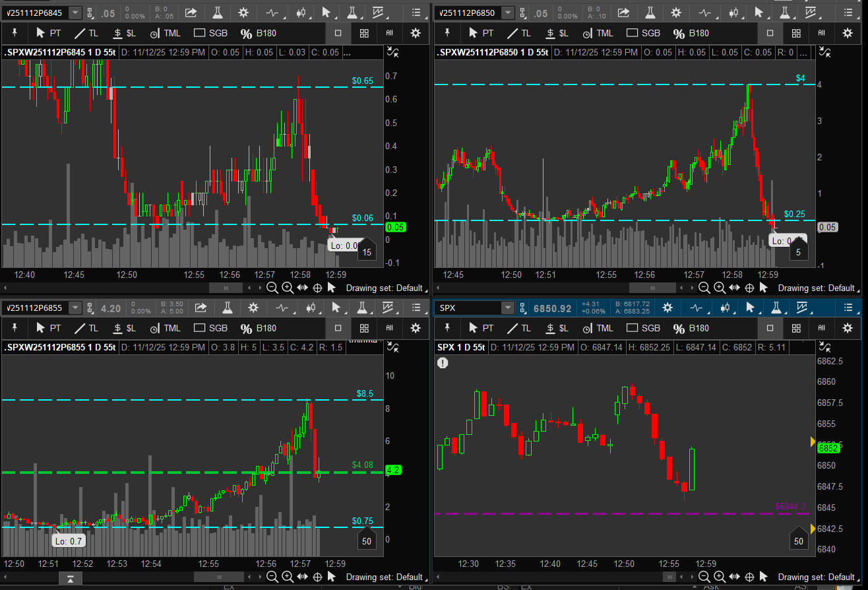Zoom in on the SPX chart
The height and width of the screenshot is (590, 868).
720,577
